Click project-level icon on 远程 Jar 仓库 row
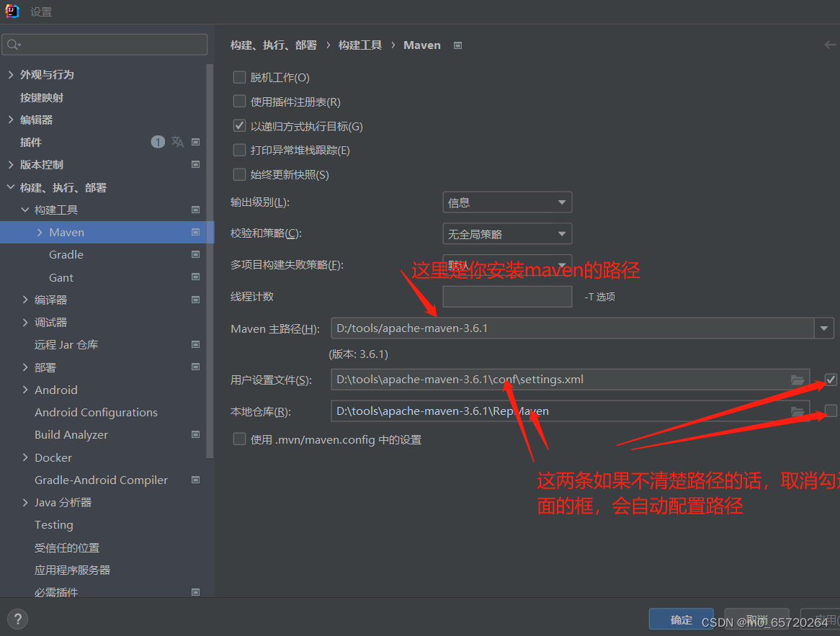This screenshot has height=636, width=840. [x=195, y=344]
